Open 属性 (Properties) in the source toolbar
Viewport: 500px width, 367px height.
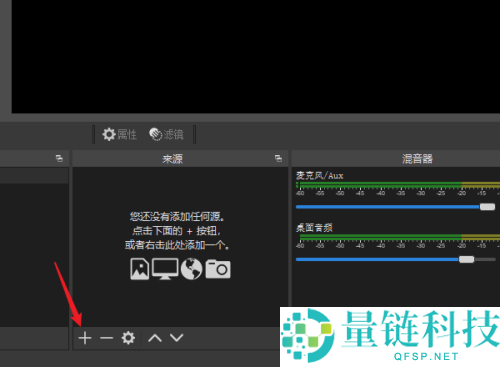[119, 135]
